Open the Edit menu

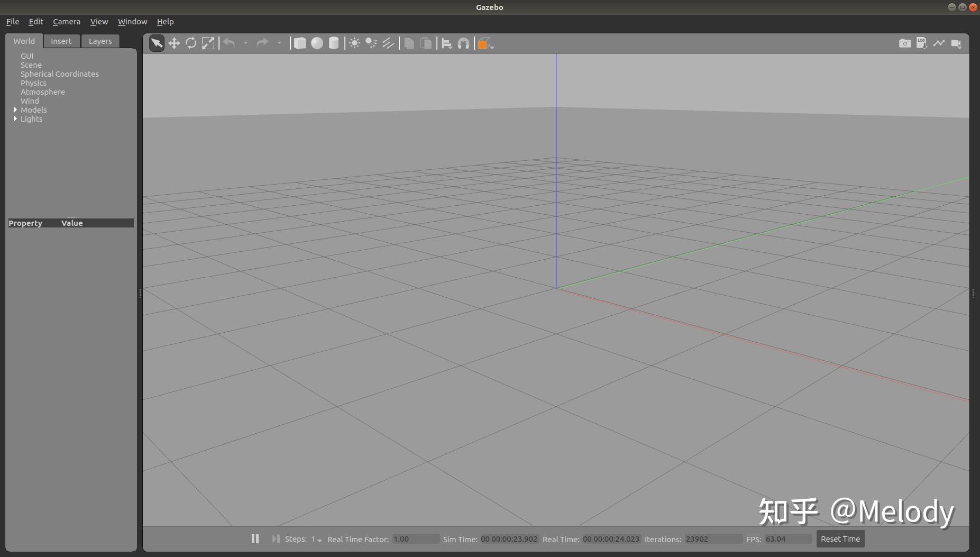36,22
